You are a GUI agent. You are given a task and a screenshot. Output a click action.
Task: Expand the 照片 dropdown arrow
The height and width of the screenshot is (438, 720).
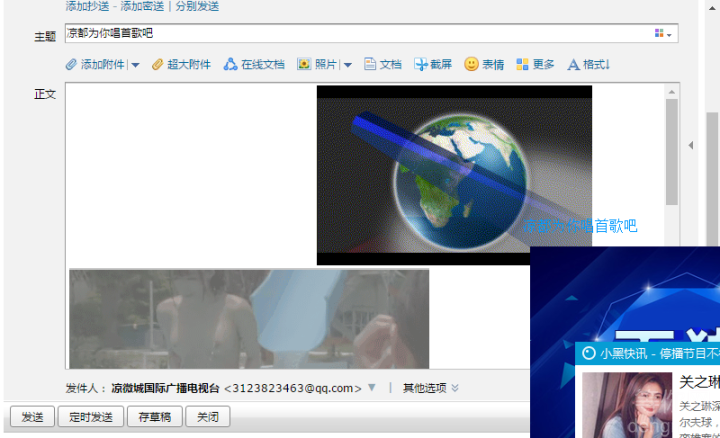coord(348,65)
